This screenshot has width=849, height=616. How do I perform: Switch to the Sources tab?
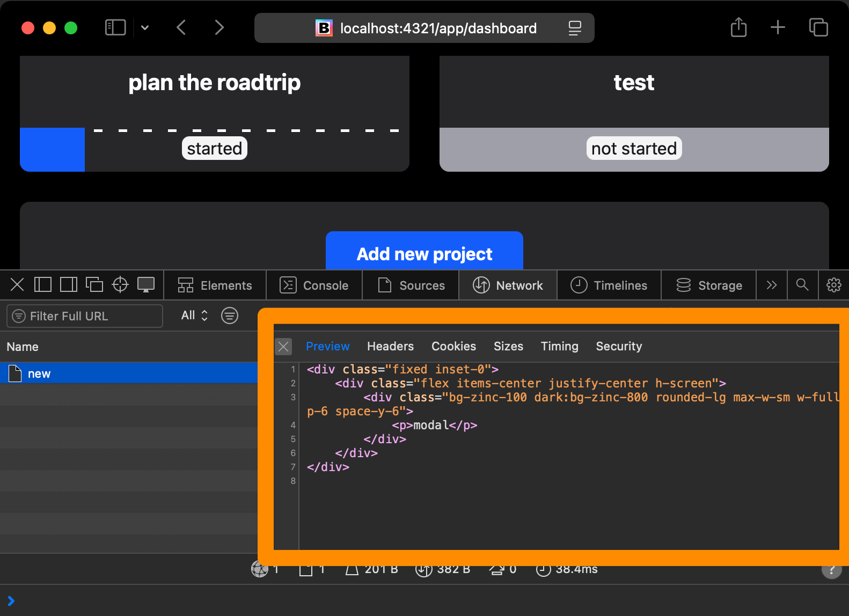[x=411, y=285]
